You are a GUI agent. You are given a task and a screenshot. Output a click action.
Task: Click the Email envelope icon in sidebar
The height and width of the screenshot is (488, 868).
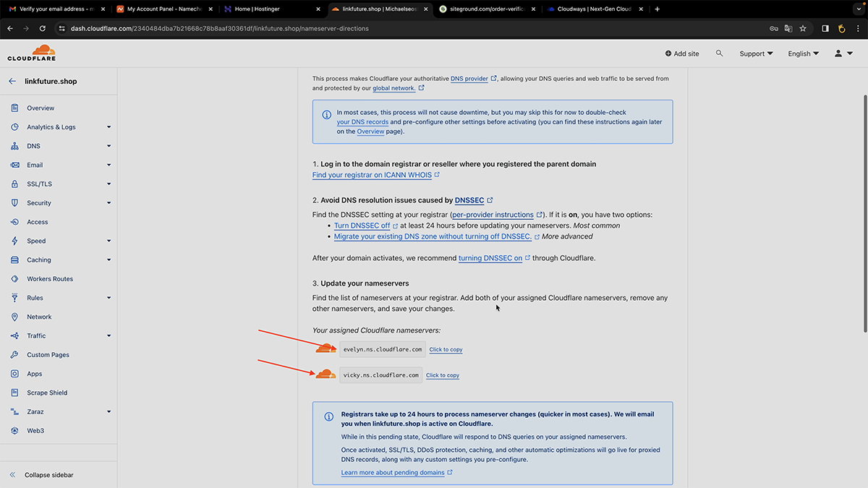tap(14, 165)
